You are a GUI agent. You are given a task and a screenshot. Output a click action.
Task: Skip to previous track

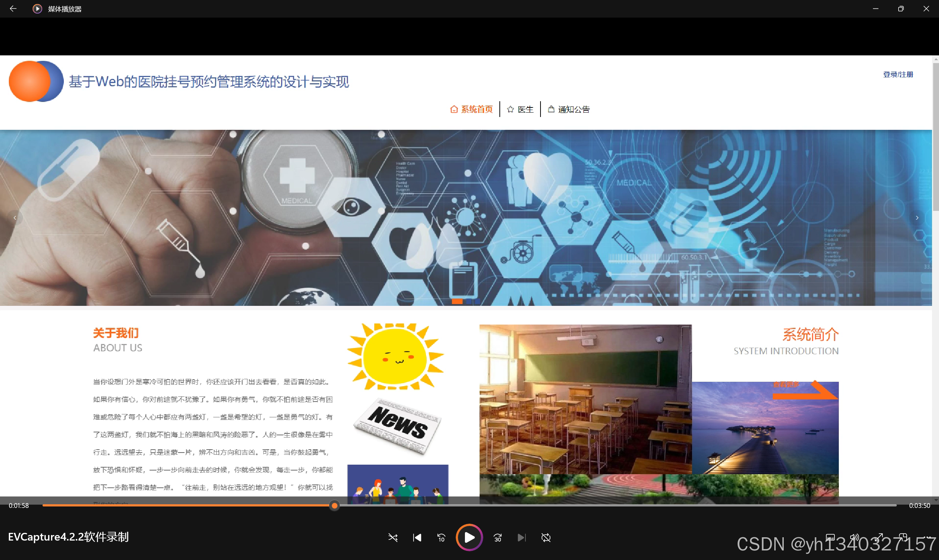(417, 537)
